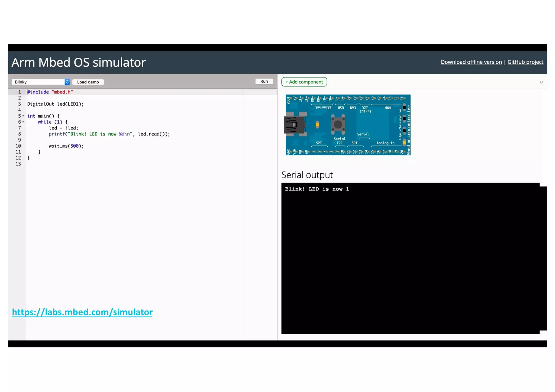
Task: Click the wait_ms(500); code line
Action: coord(66,146)
